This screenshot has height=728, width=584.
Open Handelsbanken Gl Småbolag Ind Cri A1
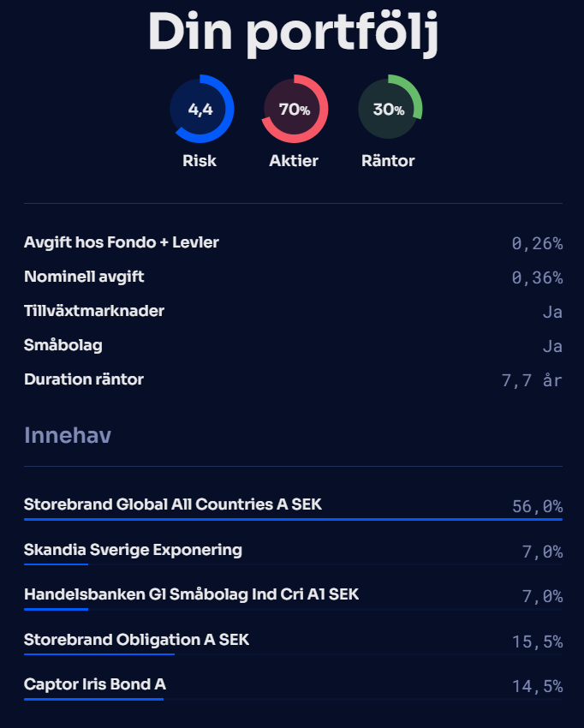pos(191,594)
